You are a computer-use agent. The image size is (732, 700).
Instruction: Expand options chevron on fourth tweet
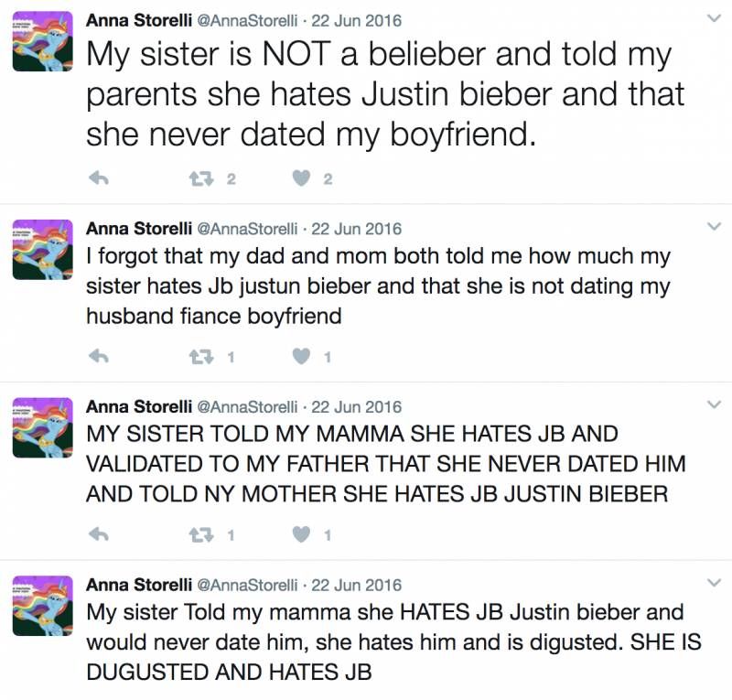click(714, 583)
